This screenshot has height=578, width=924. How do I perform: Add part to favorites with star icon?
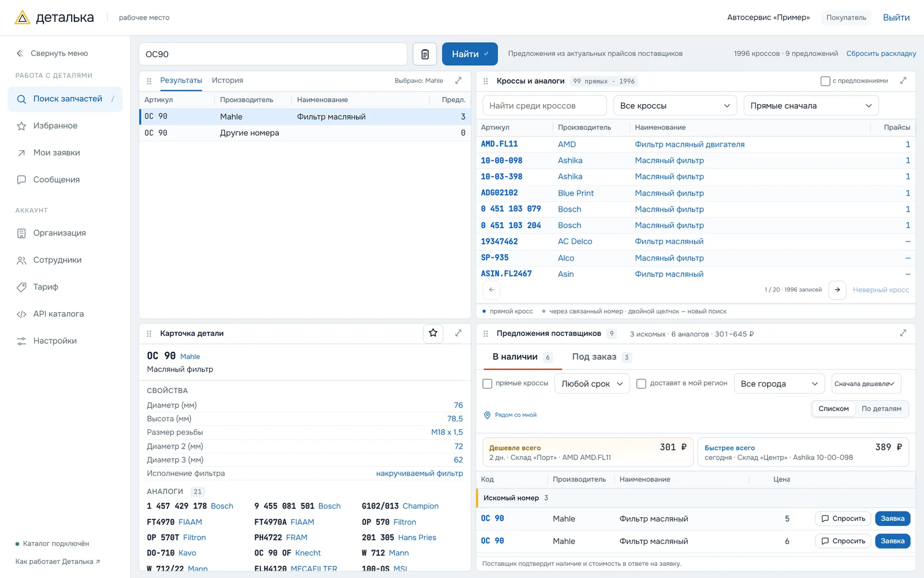click(x=433, y=333)
